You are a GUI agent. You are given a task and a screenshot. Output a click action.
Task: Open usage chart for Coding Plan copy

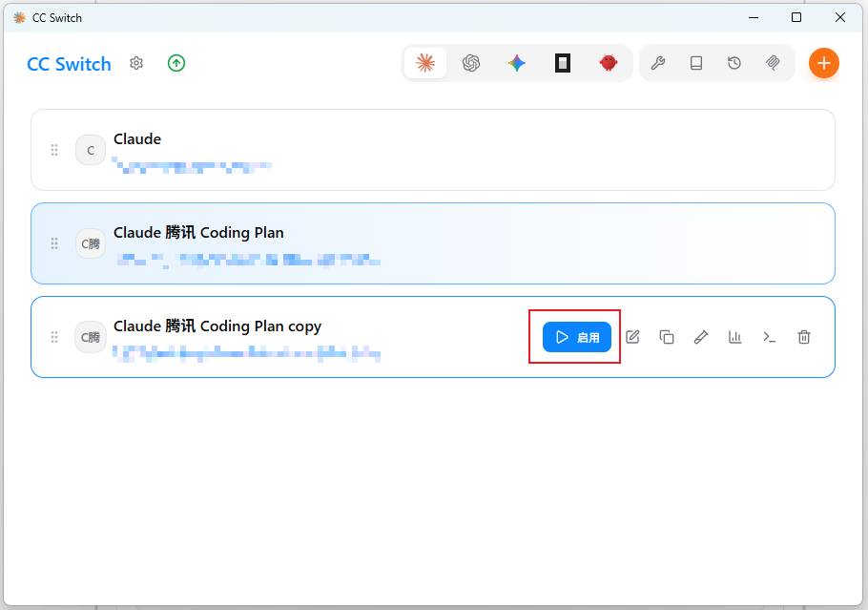click(x=735, y=337)
